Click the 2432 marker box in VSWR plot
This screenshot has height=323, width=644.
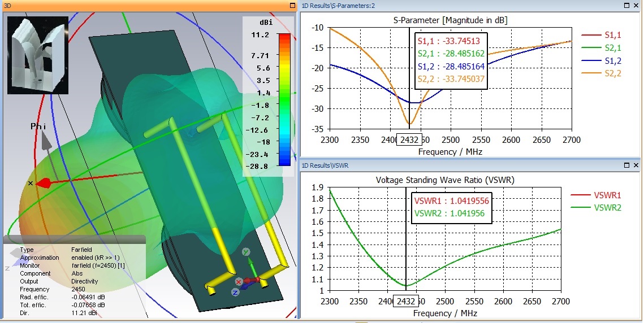(406, 301)
